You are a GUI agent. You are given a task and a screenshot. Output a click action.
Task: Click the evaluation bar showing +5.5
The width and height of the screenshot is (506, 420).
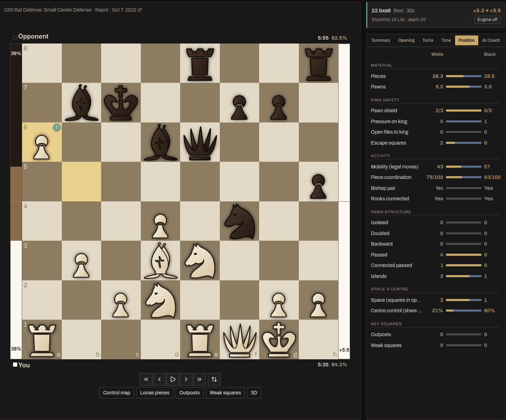344,201
